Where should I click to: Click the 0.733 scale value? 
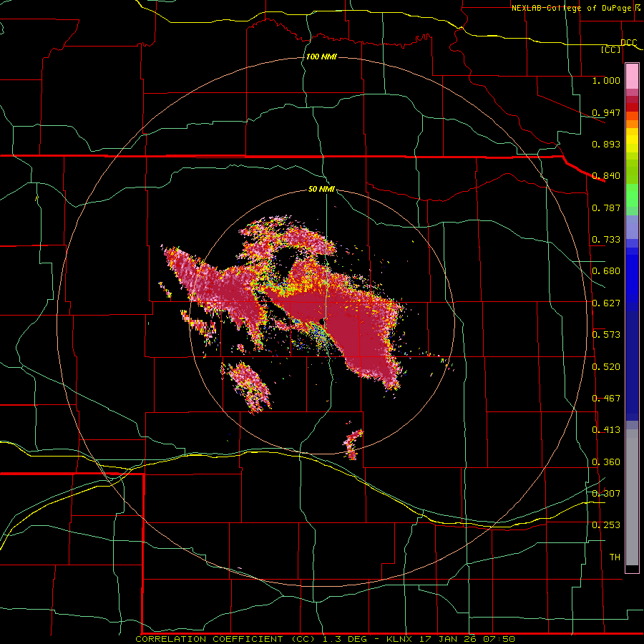[x=606, y=240]
